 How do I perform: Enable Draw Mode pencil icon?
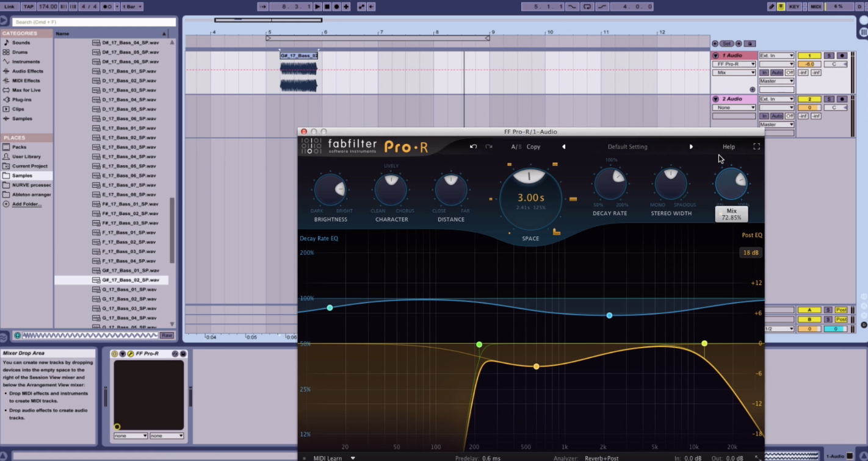click(772, 7)
